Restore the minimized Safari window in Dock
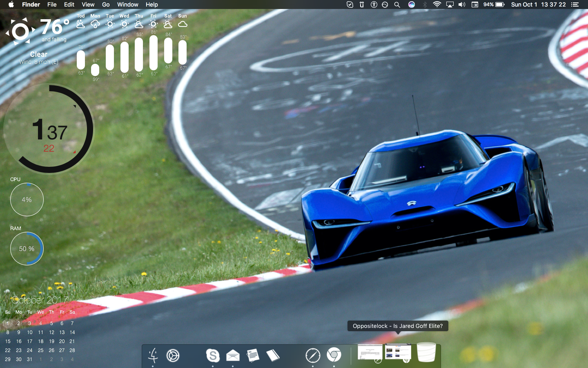The width and height of the screenshot is (588, 368). (370, 353)
